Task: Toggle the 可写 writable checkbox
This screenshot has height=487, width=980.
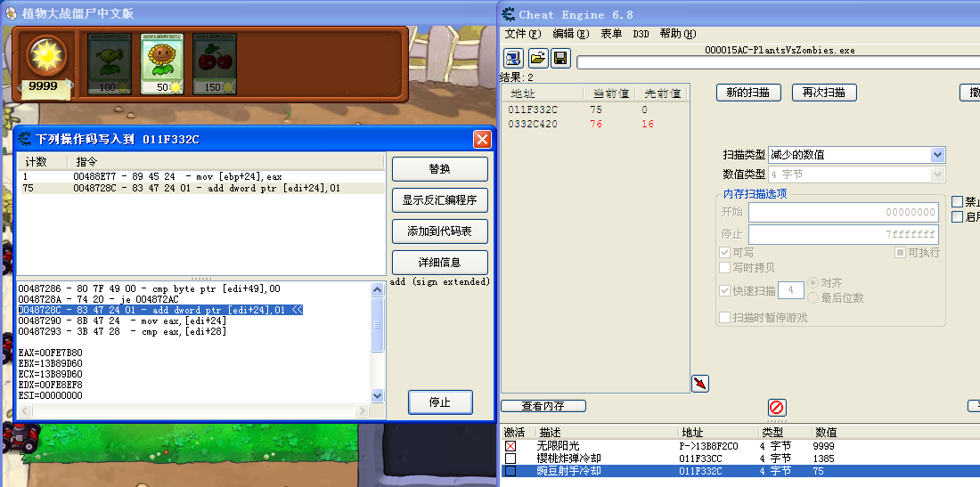Action: 725,252
